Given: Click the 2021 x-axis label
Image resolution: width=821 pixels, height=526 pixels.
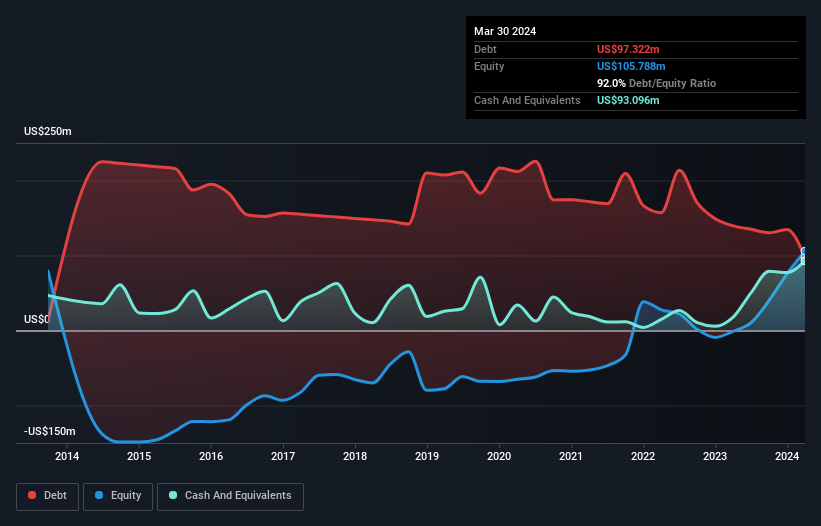Looking at the screenshot, I should pyautogui.click(x=571, y=456).
